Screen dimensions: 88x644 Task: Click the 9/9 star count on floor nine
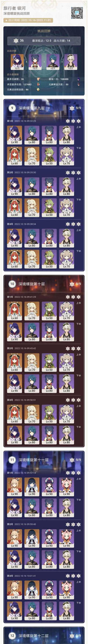coord(78,108)
